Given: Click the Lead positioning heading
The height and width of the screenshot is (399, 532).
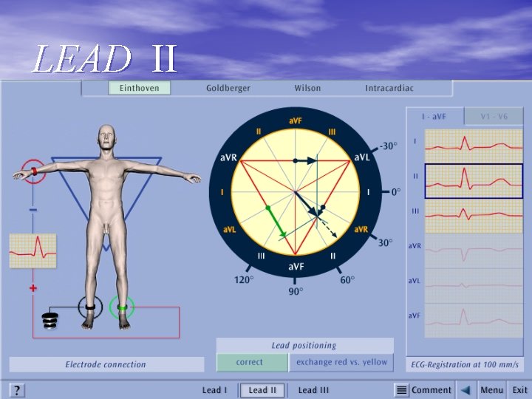Looking at the screenshot, I should (x=304, y=346).
